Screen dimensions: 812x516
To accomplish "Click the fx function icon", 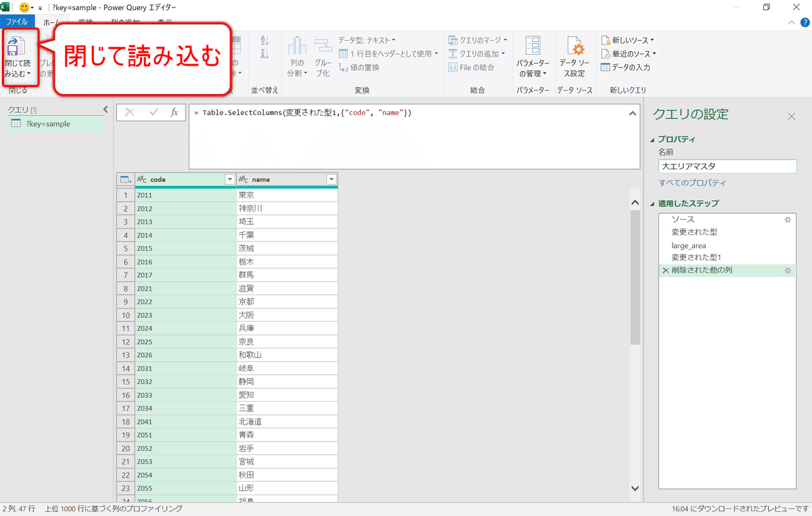I will [x=174, y=112].
